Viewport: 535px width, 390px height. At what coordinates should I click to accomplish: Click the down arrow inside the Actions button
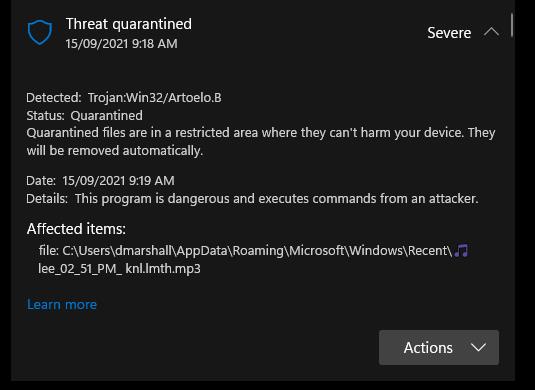click(478, 347)
